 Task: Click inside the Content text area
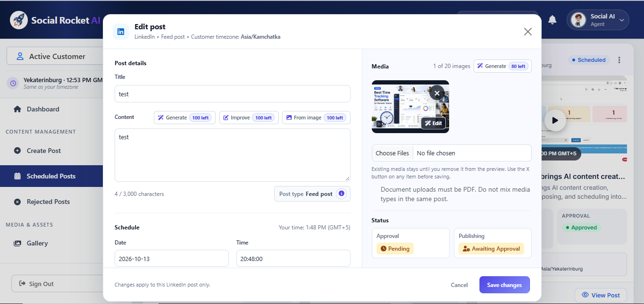point(232,155)
